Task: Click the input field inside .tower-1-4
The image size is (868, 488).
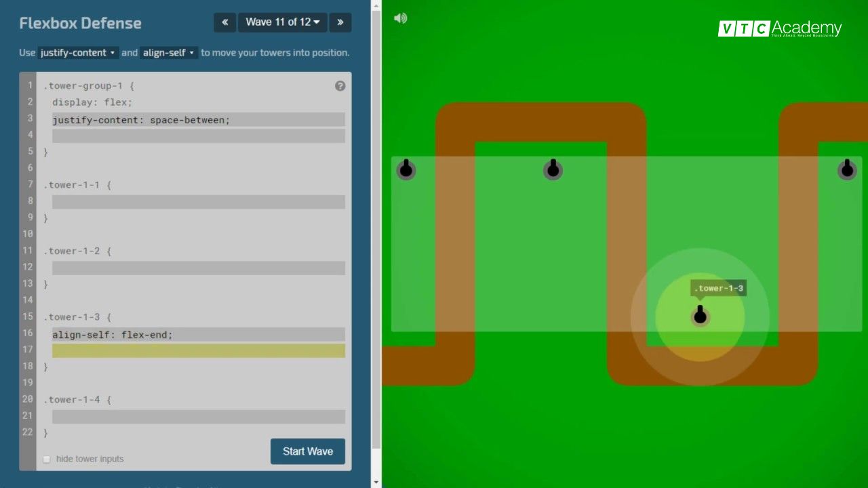Action: 198,416
